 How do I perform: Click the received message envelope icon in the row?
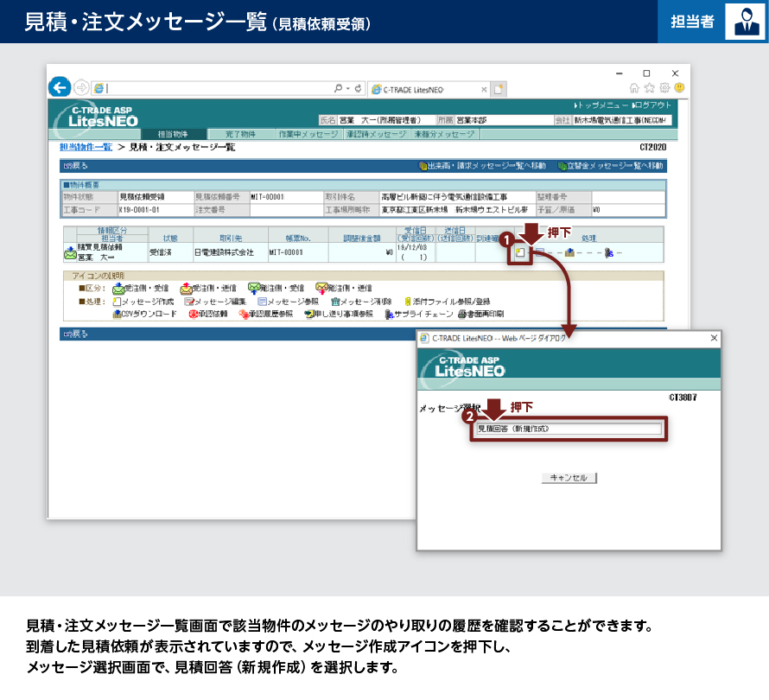pos(70,253)
